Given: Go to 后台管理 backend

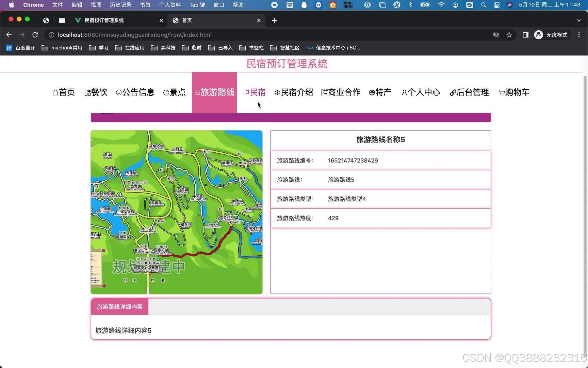Looking at the screenshot, I should click(469, 92).
